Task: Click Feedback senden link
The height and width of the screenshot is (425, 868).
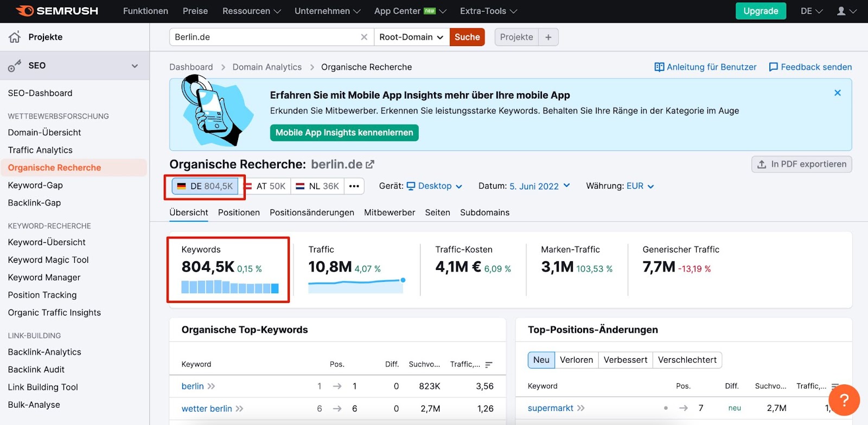Action: 810,67
